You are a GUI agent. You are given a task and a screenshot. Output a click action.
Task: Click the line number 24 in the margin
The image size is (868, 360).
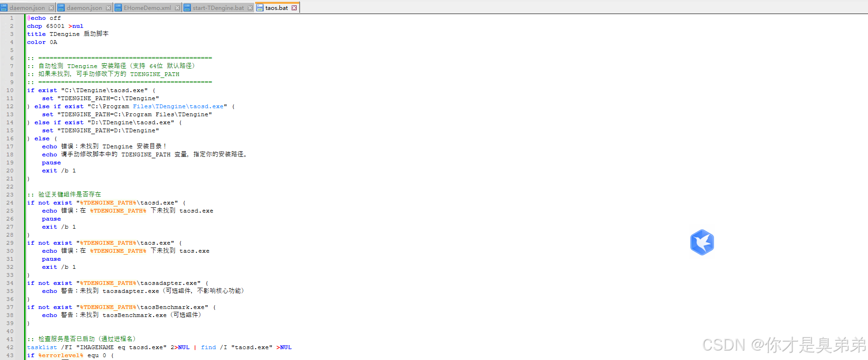coord(10,203)
